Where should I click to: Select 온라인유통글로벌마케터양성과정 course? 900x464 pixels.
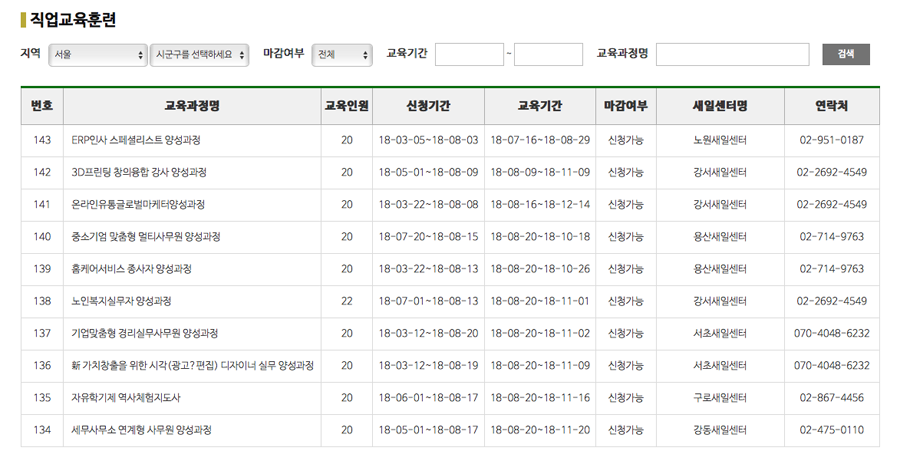(138, 205)
